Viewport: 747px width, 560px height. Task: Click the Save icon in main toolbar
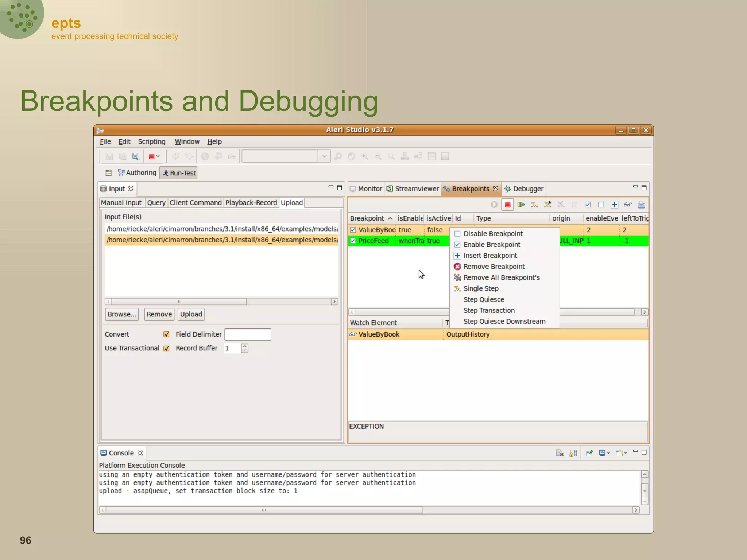(x=109, y=156)
